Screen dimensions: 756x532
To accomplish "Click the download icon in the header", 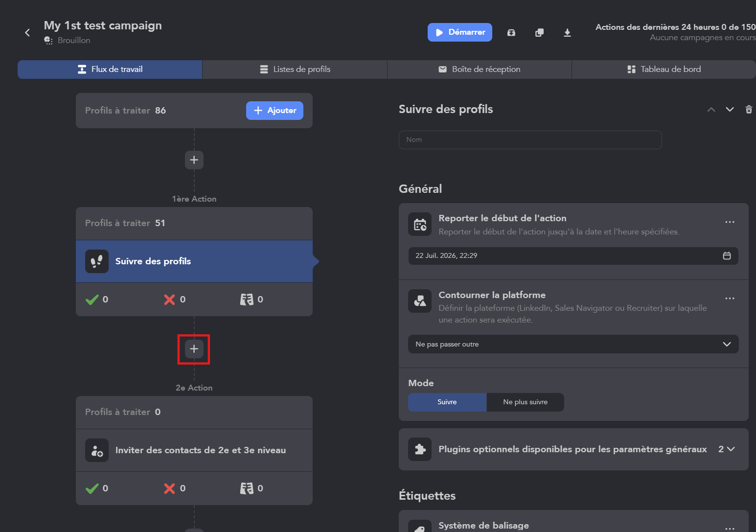I will (x=567, y=33).
